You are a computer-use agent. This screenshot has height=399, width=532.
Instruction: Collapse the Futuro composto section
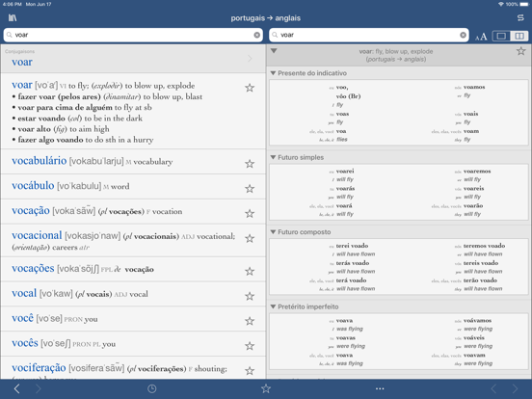tap(273, 232)
